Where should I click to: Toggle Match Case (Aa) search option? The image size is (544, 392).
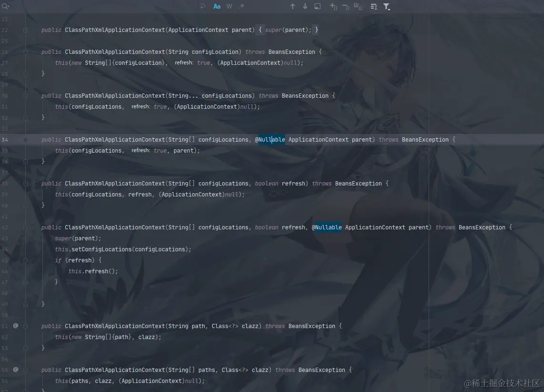tap(217, 6)
